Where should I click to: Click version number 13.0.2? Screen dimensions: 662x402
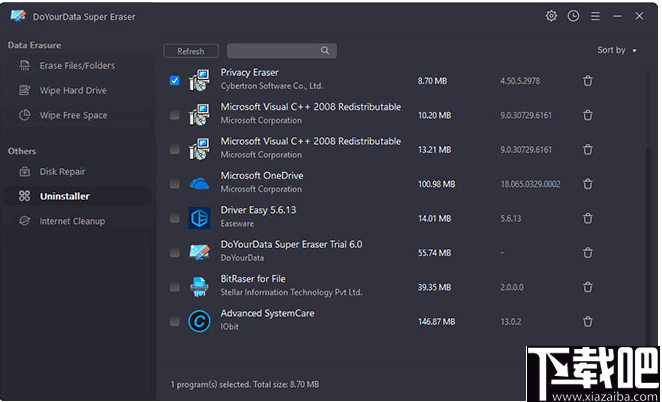[x=510, y=322]
